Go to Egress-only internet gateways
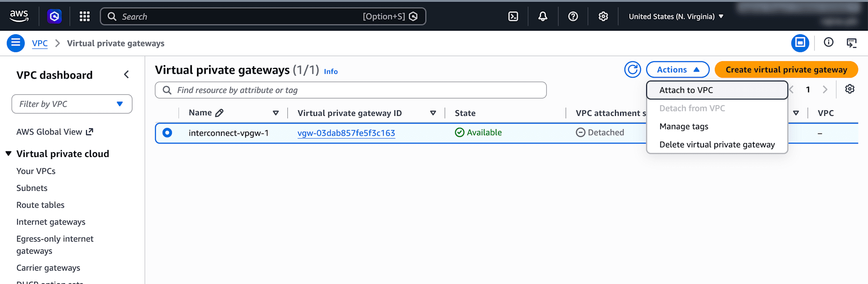868x284 pixels. [x=55, y=245]
